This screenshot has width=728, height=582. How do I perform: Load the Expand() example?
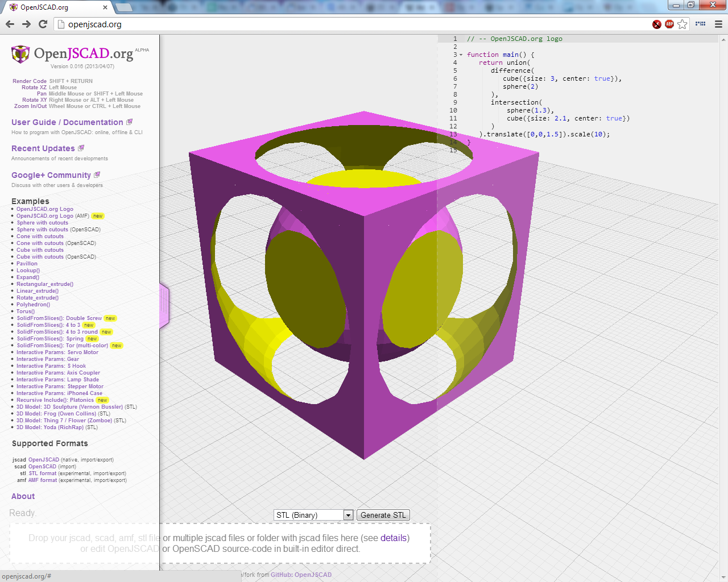28,277
